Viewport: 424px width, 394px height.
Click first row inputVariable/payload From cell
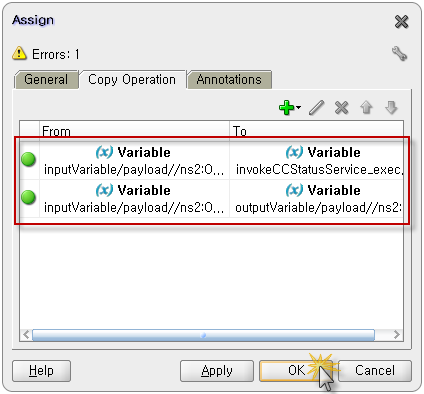(x=134, y=161)
